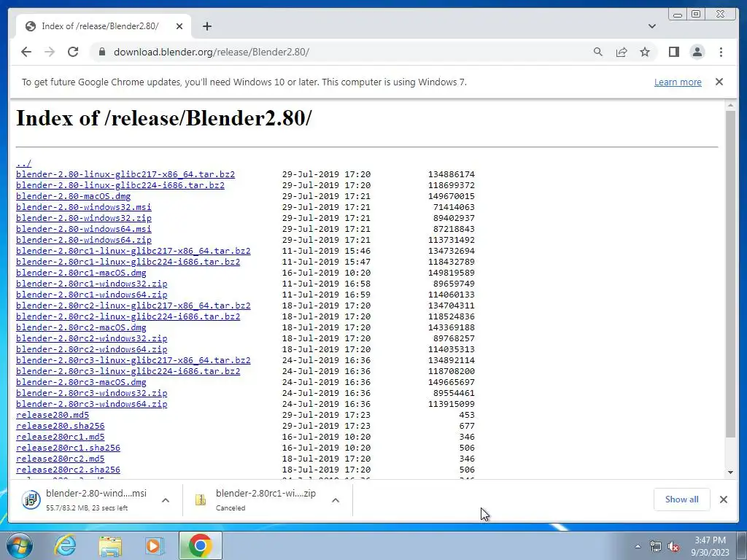Open the tab search chevron
This screenshot has height=560, width=747.
[652, 26]
